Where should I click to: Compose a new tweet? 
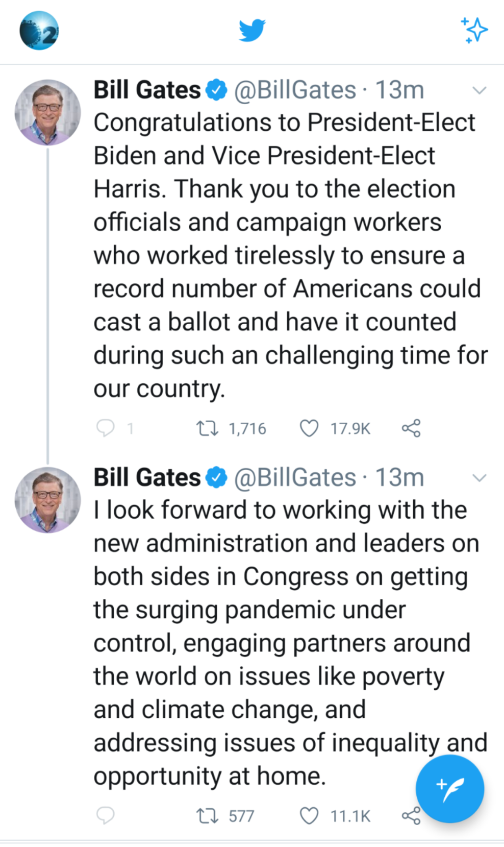pos(449,789)
